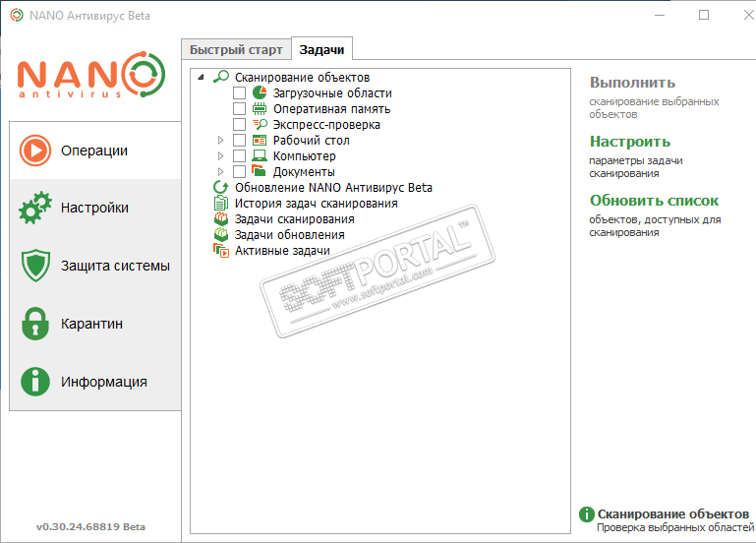Click the Настройки gears icon
The width and height of the screenshot is (756, 543).
(35, 208)
